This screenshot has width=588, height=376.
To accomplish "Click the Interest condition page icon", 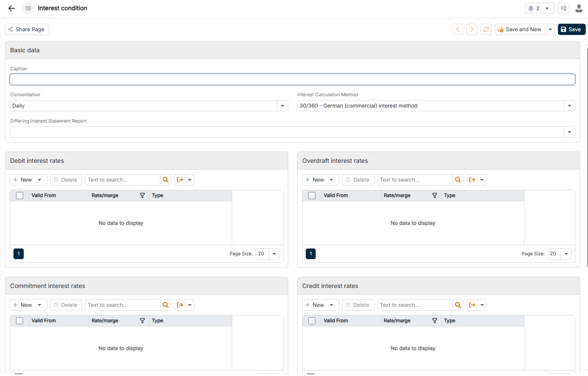I will pyautogui.click(x=28, y=8).
